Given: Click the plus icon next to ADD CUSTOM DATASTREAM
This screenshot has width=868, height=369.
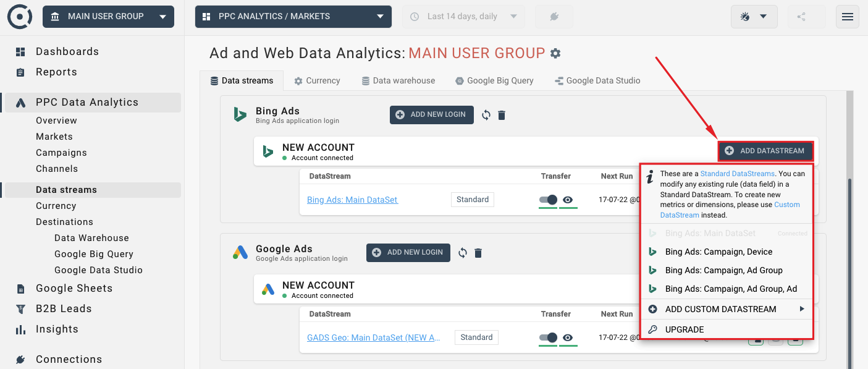Looking at the screenshot, I should pos(652,309).
